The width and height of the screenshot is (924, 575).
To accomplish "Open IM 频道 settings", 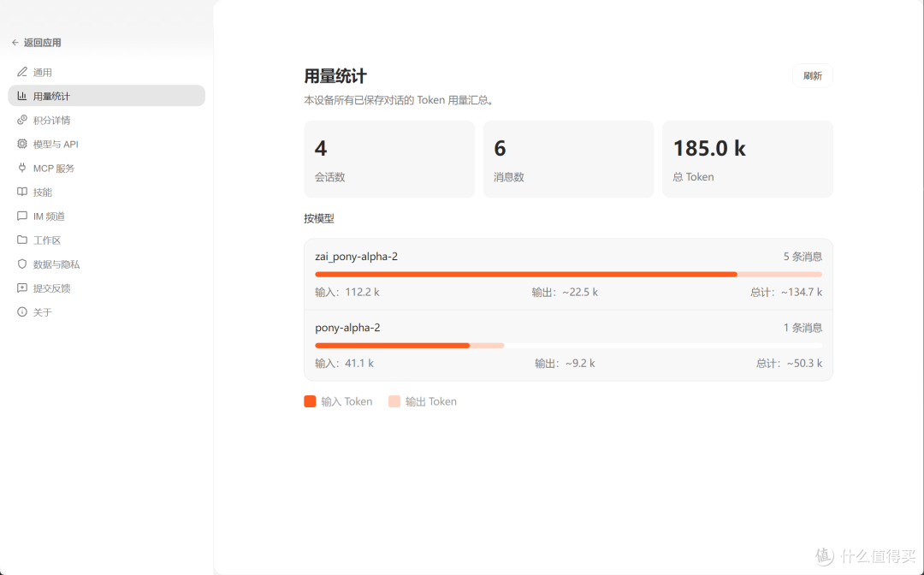I will coord(107,216).
